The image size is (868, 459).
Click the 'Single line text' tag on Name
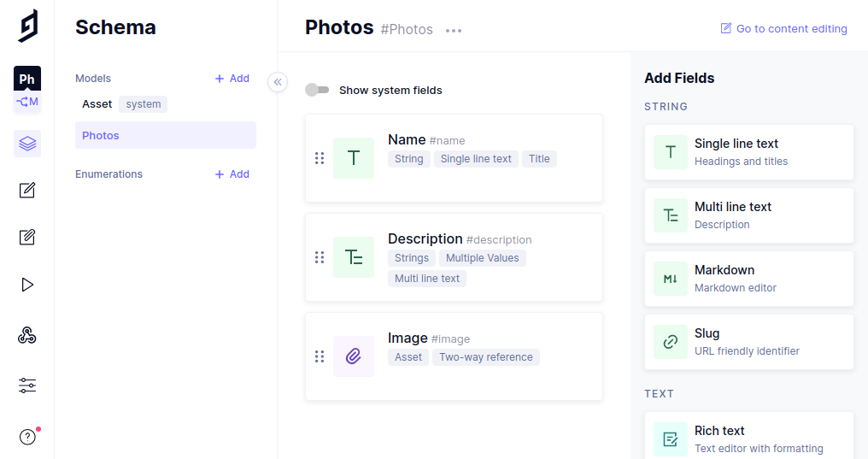pyautogui.click(x=476, y=159)
